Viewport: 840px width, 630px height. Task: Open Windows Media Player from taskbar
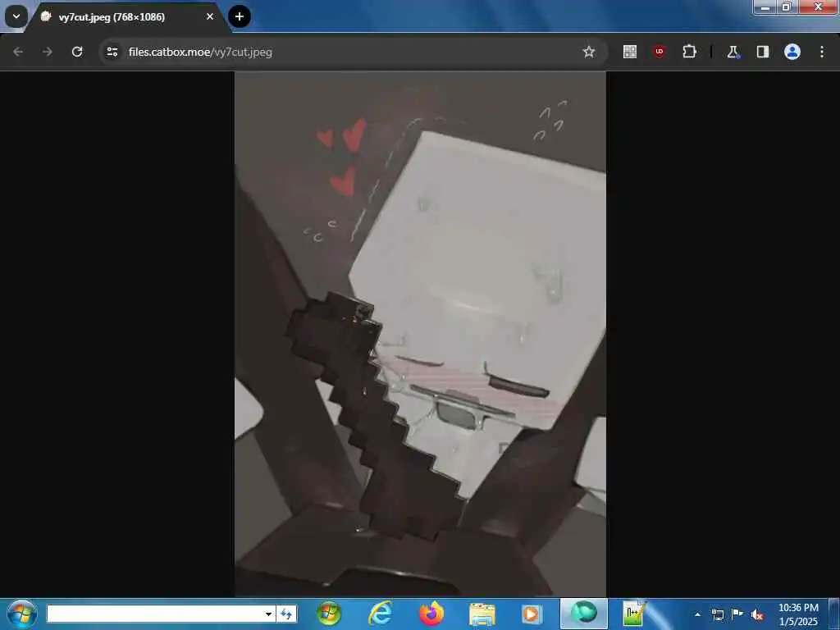(532, 614)
